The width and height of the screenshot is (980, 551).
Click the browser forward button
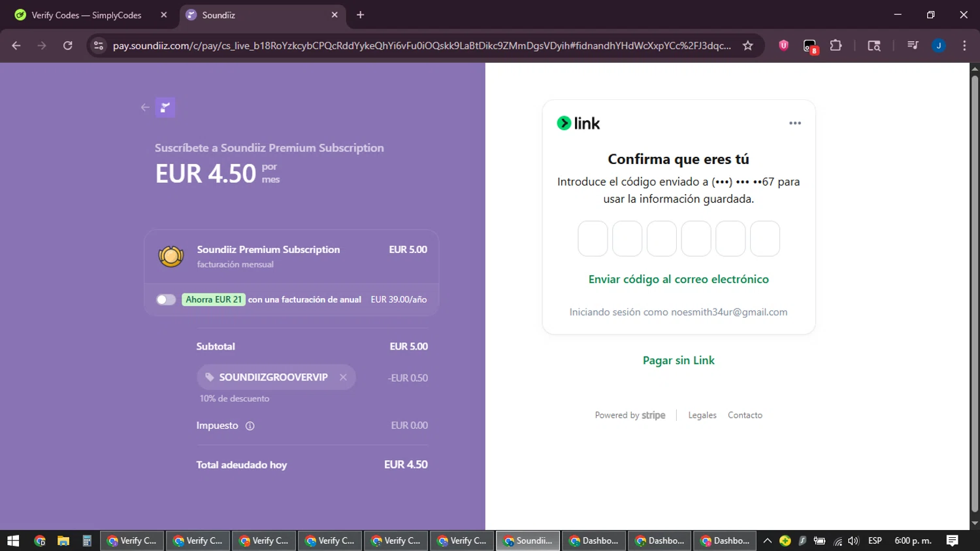point(42,46)
